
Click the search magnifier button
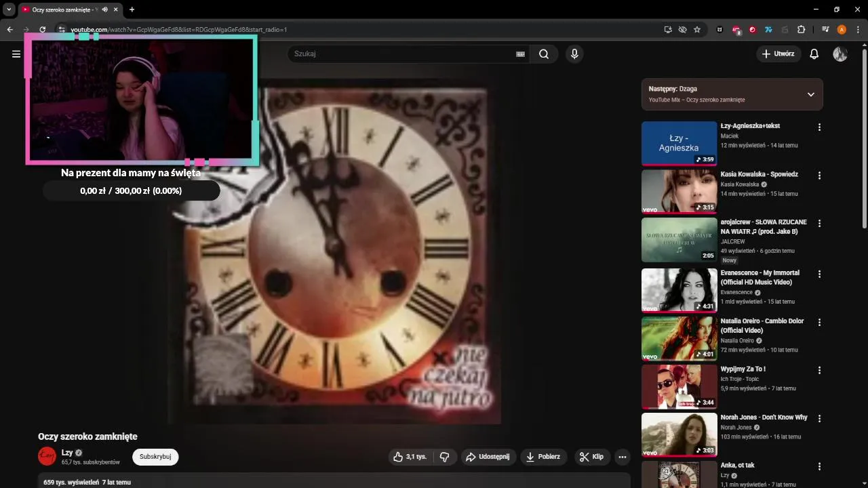pos(544,54)
